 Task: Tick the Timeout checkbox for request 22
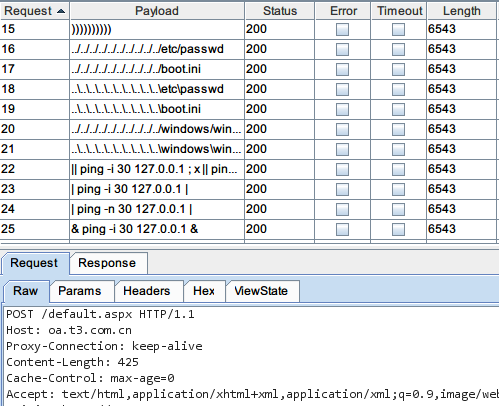398,169
